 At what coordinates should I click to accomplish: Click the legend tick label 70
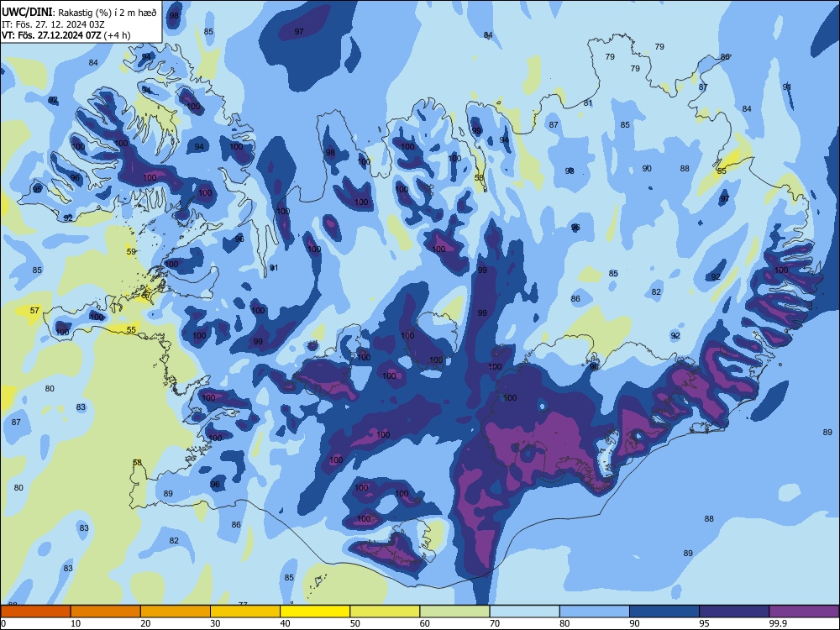point(495,623)
